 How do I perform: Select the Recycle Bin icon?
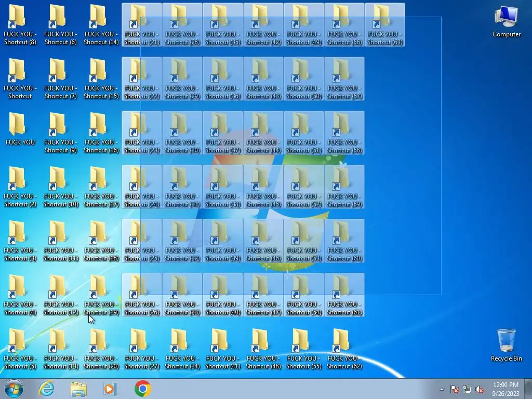506,345
